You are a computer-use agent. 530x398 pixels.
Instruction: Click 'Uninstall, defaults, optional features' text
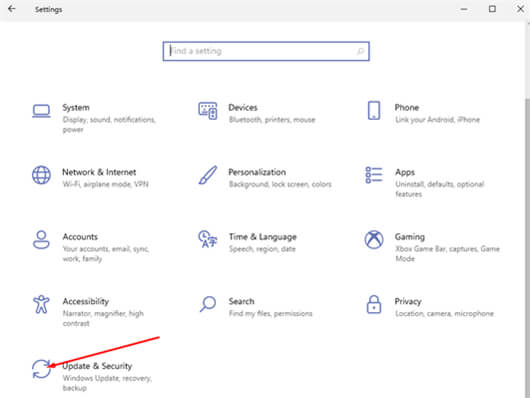coord(440,189)
